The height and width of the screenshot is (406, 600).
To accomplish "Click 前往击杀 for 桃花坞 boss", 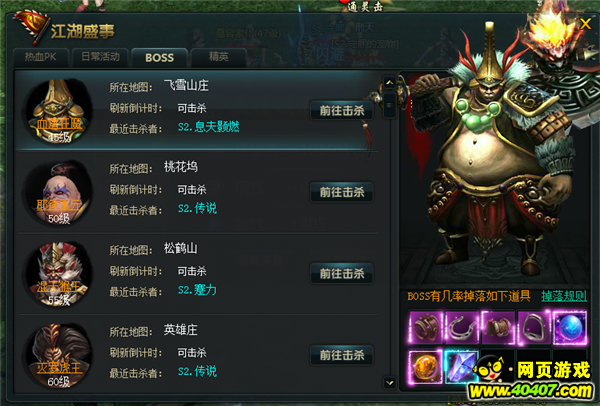I will pyautogui.click(x=342, y=192).
